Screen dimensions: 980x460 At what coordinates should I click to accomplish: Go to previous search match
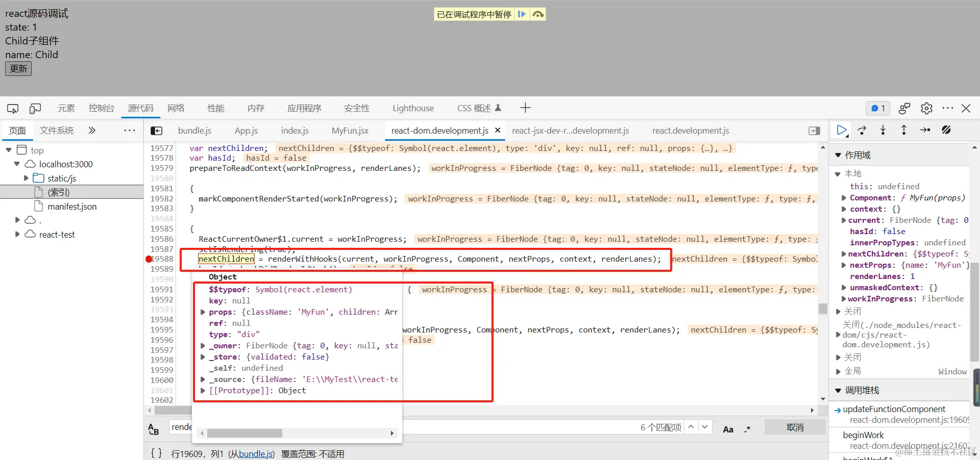coord(691,427)
